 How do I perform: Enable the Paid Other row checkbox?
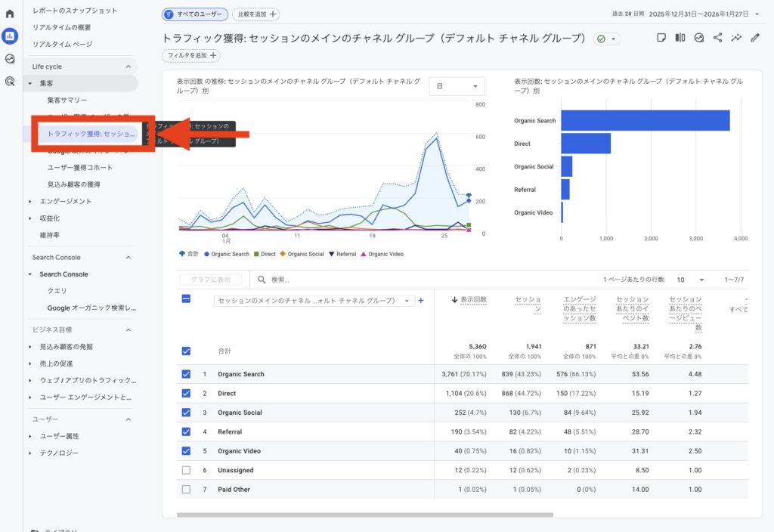coord(186,490)
